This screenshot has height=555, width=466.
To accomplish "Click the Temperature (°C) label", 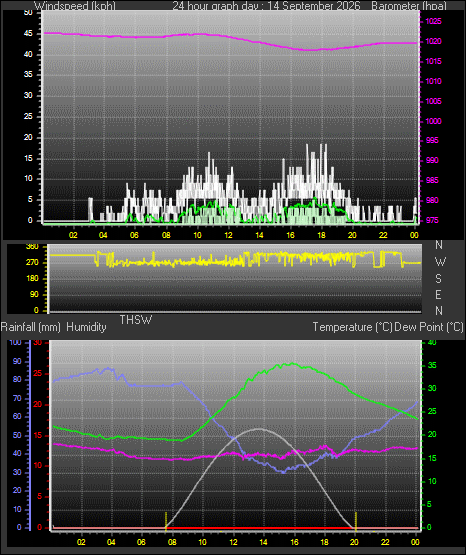I will click(352, 327).
